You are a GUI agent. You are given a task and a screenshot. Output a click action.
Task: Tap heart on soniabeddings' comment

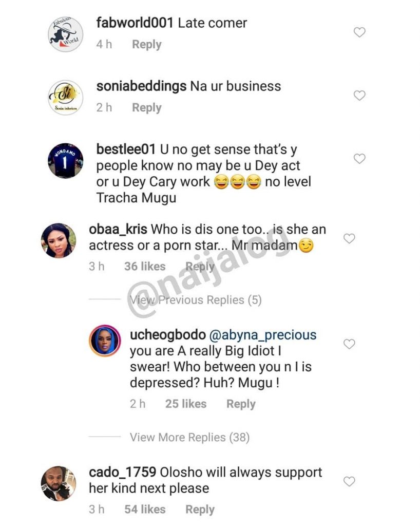tap(359, 96)
